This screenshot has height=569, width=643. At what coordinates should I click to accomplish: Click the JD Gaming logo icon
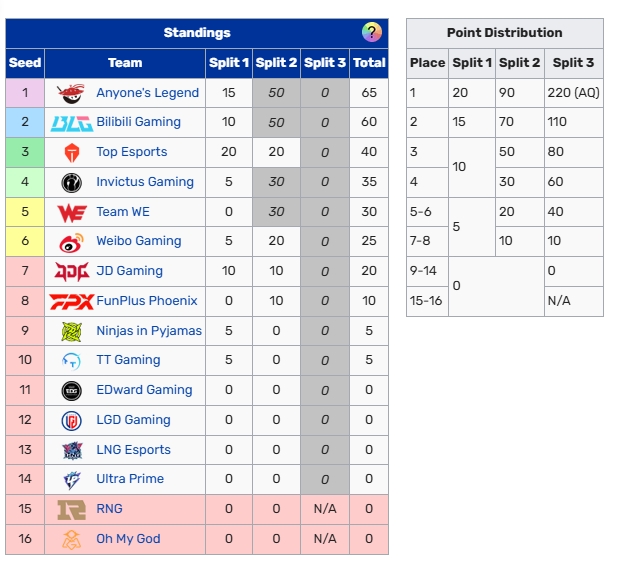point(72,271)
